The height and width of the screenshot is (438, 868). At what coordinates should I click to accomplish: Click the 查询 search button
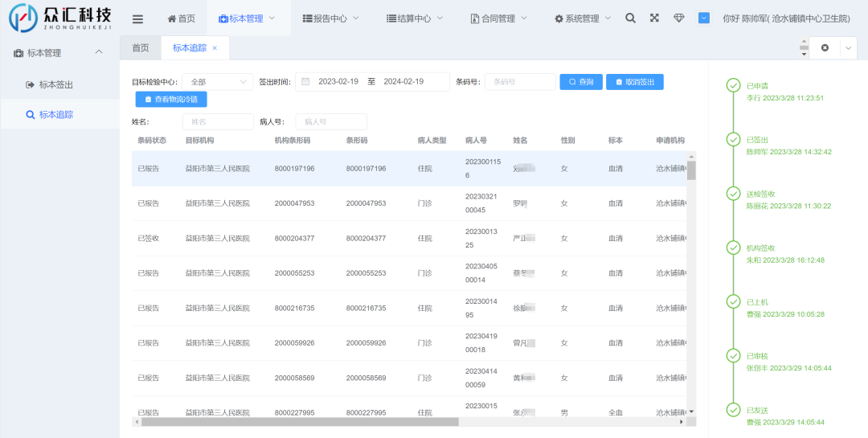coord(581,81)
